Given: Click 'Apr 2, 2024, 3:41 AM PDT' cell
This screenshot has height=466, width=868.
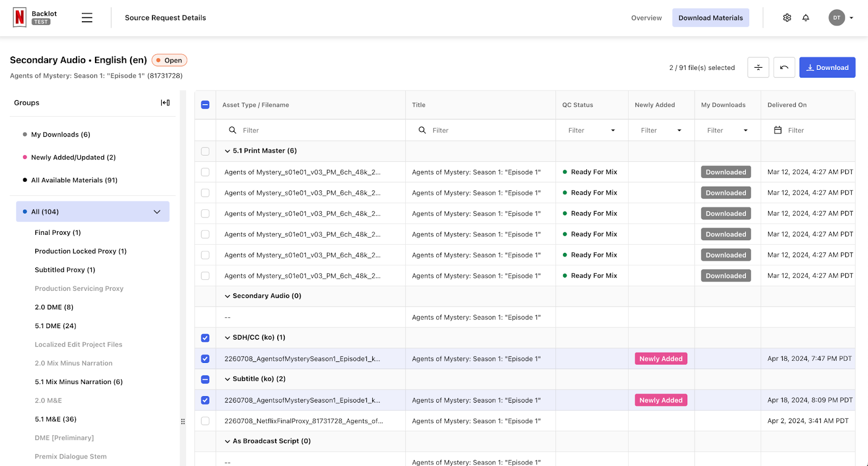Looking at the screenshot, I should (x=808, y=421).
